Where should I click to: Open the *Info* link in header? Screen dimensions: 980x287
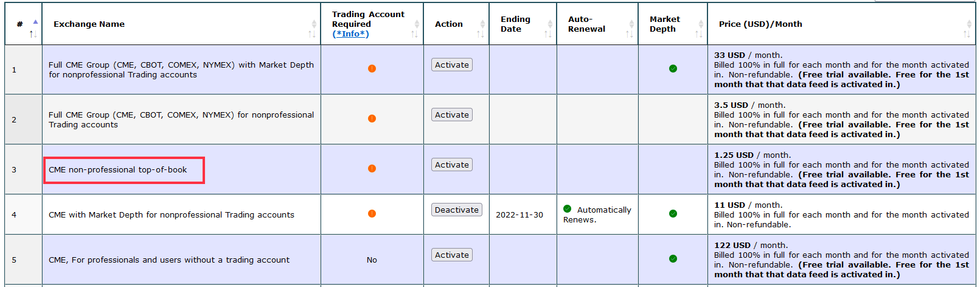pyautogui.click(x=350, y=34)
